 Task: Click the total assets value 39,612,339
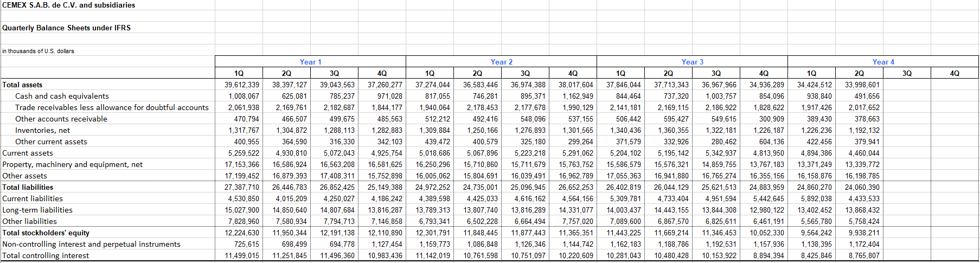[242, 85]
